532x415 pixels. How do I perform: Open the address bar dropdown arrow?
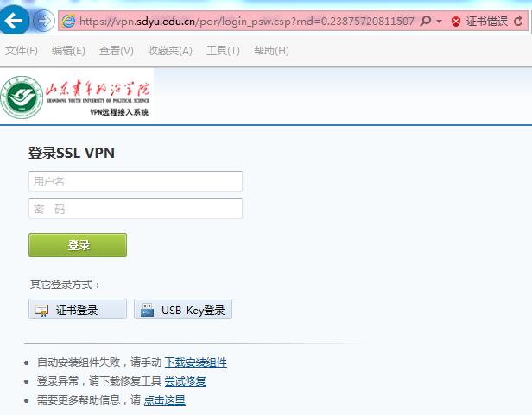pos(439,22)
